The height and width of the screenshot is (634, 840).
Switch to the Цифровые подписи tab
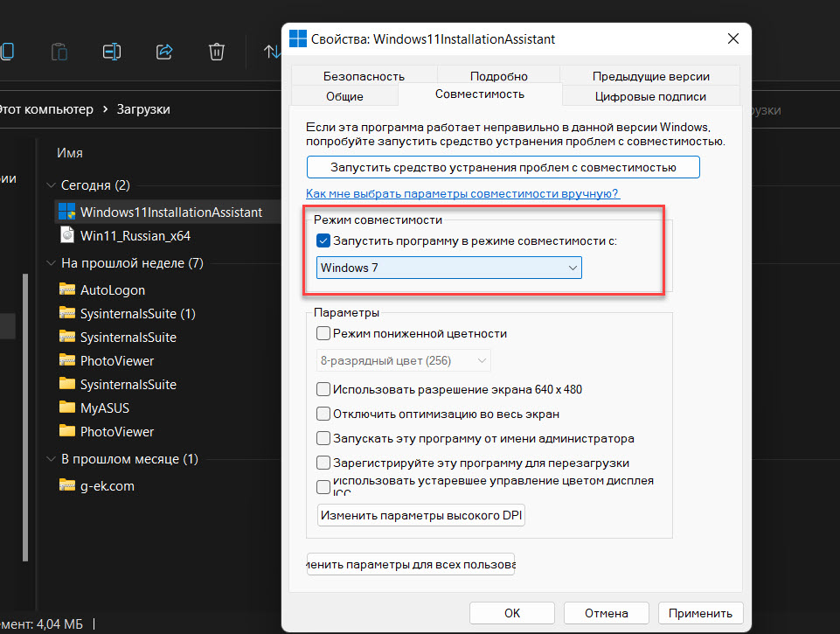[x=650, y=96]
